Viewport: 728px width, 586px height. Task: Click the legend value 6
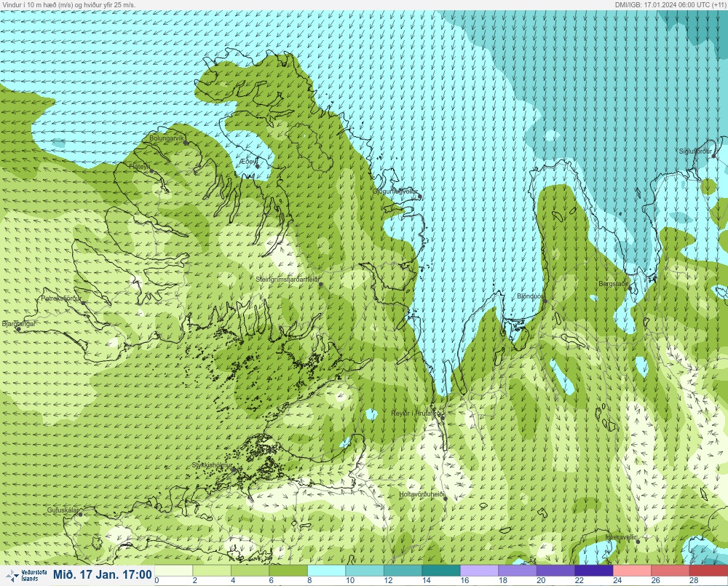[x=271, y=580]
